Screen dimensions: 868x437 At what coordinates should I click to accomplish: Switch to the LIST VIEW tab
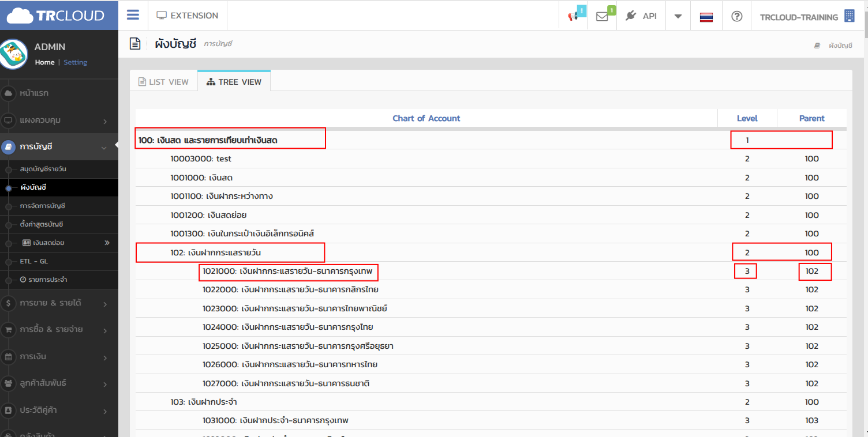(163, 82)
